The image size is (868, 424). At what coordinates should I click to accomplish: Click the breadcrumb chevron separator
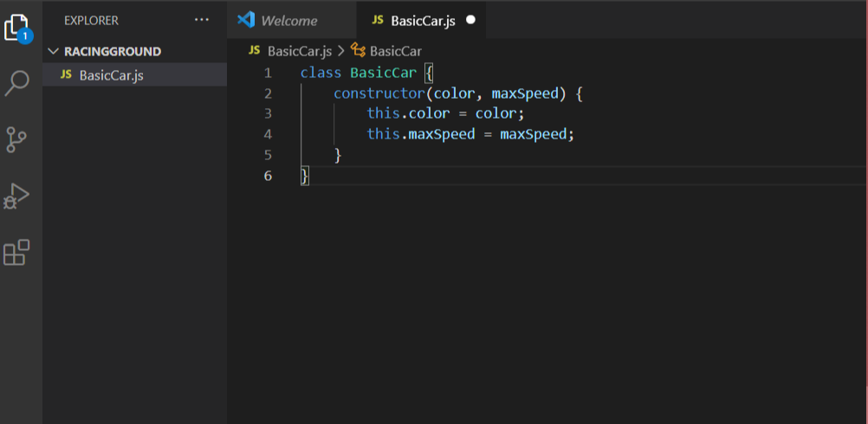tap(341, 51)
